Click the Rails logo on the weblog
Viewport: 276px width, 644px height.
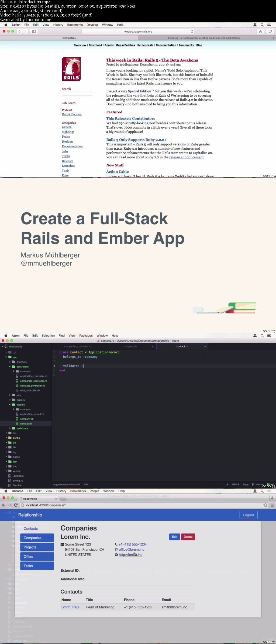click(x=71, y=69)
